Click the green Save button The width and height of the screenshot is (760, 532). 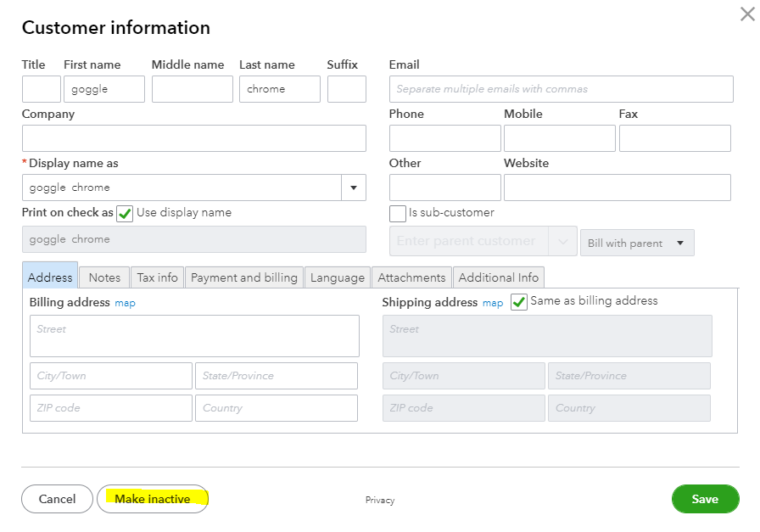pyautogui.click(x=705, y=499)
